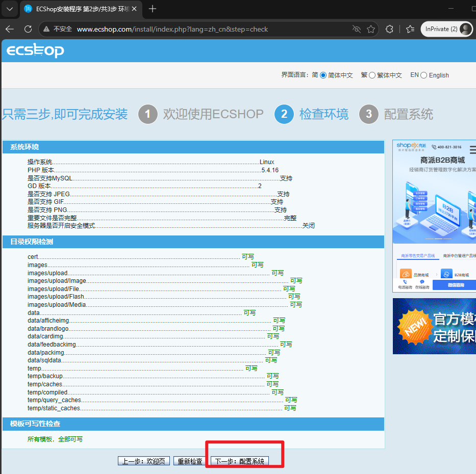Click the 模板可写性检查 section header
476x474 pixels.
pyautogui.click(x=193, y=424)
